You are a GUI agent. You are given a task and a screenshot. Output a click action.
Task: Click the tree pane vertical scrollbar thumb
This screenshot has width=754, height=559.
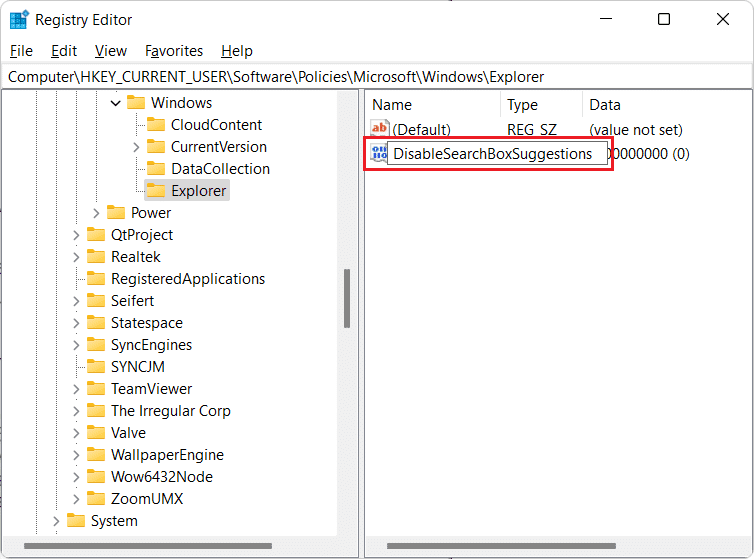[347, 298]
